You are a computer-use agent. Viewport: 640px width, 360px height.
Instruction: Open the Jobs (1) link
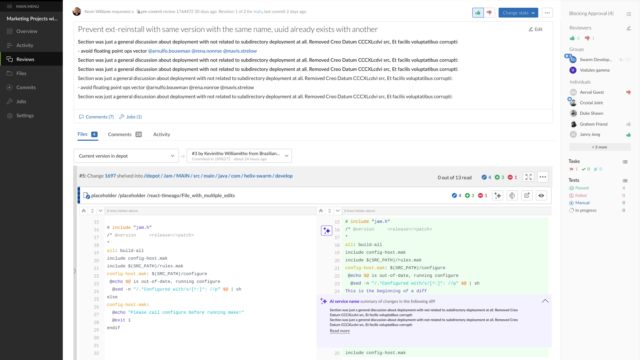tap(131, 117)
